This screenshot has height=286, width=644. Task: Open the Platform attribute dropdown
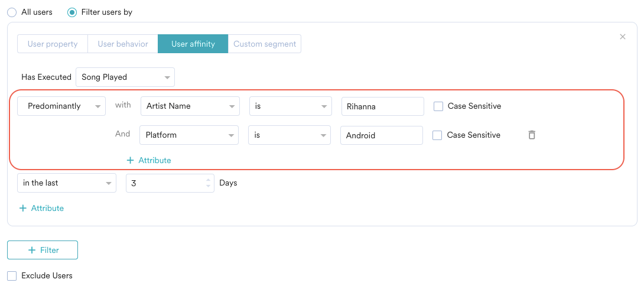tap(189, 135)
